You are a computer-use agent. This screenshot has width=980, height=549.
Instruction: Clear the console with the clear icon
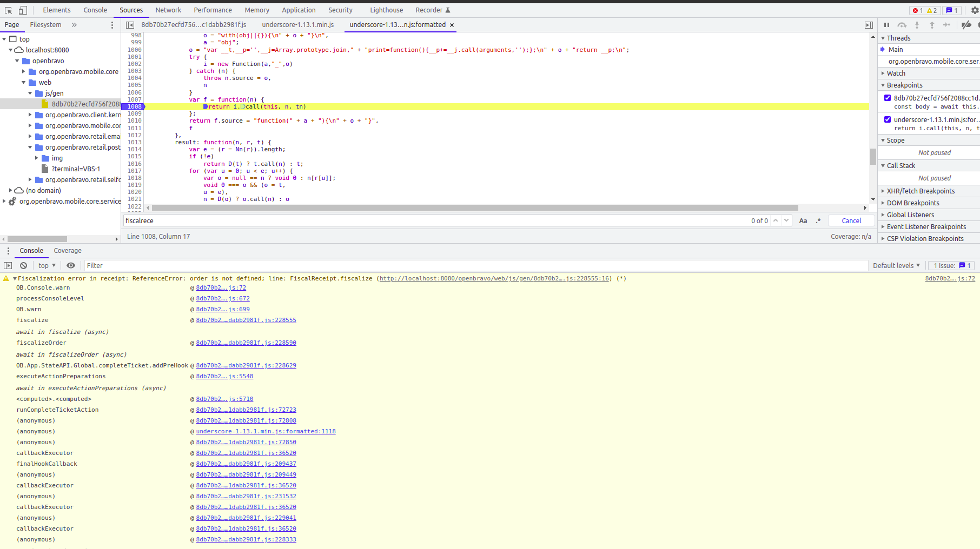(x=23, y=265)
